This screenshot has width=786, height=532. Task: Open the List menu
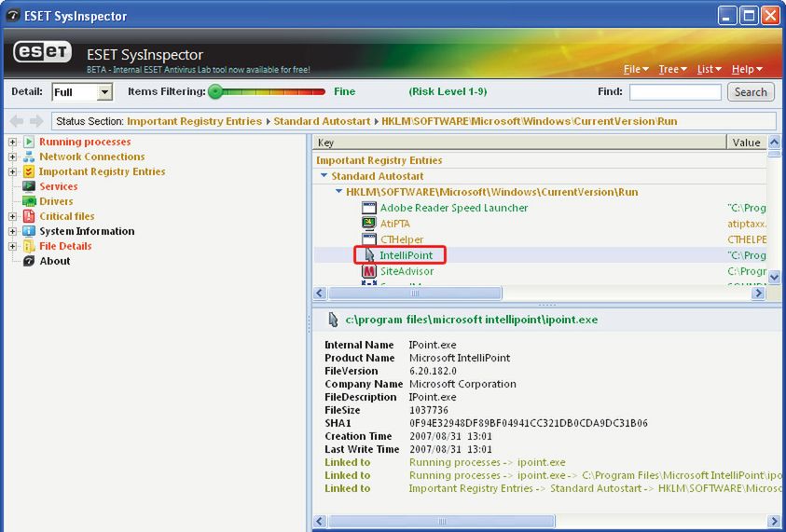709,69
